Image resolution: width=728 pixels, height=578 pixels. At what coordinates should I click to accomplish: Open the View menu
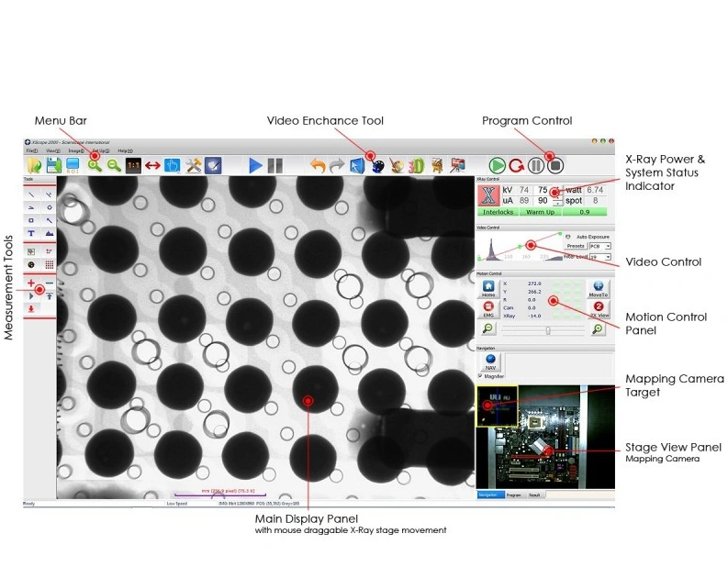pyautogui.click(x=53, y=150)
